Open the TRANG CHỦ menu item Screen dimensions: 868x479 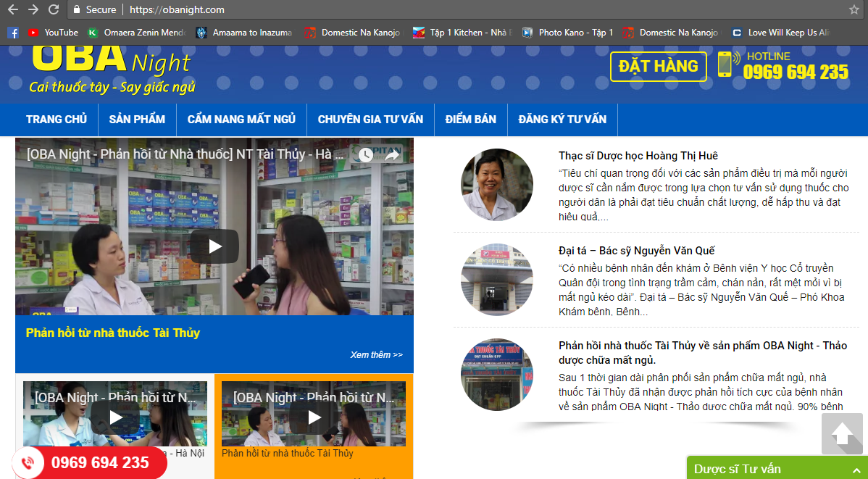click(x=57, y=119)
